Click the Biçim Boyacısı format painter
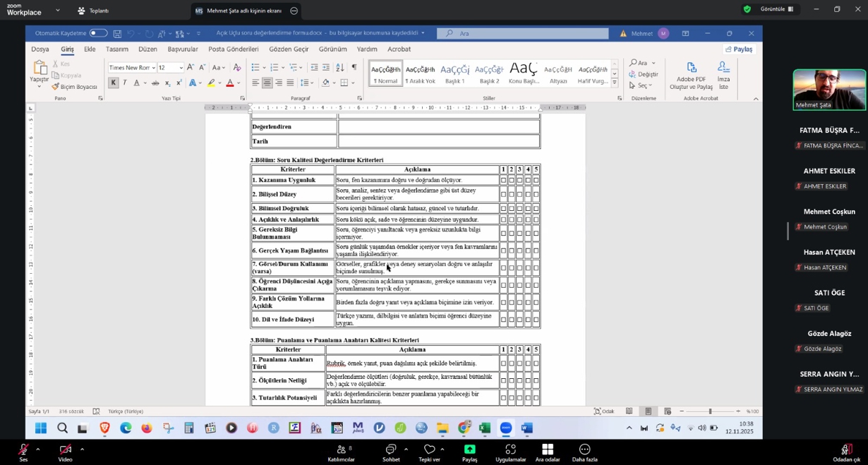This screenshot has height=465, width=868. 75,87
